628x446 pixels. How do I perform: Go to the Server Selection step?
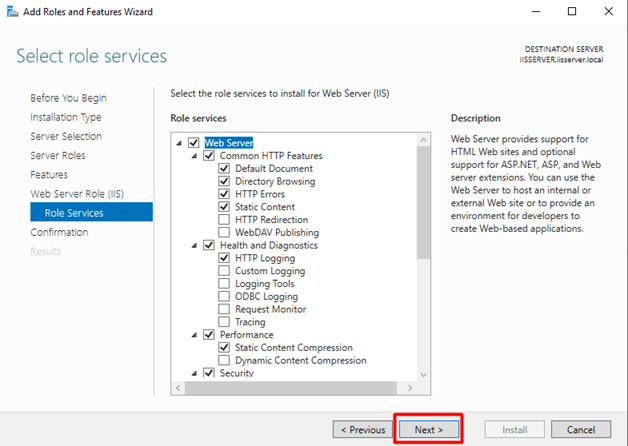[66, 137]
